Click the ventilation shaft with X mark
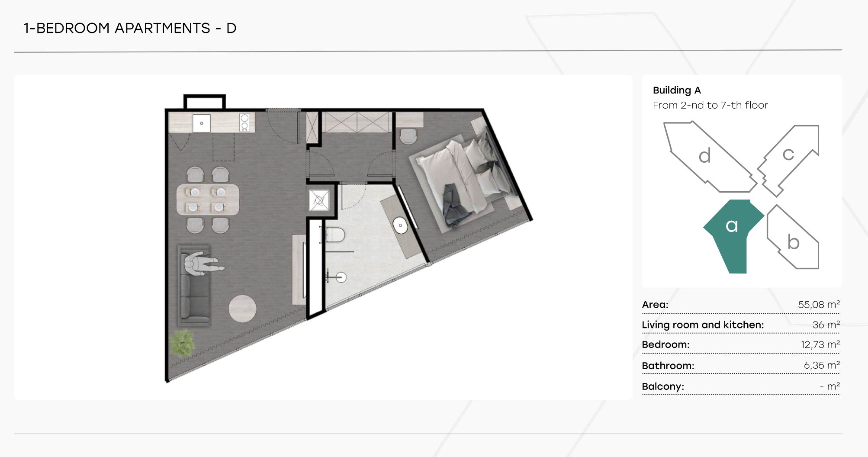This screenshot has width=868, height=457. [x=319, y=201]
